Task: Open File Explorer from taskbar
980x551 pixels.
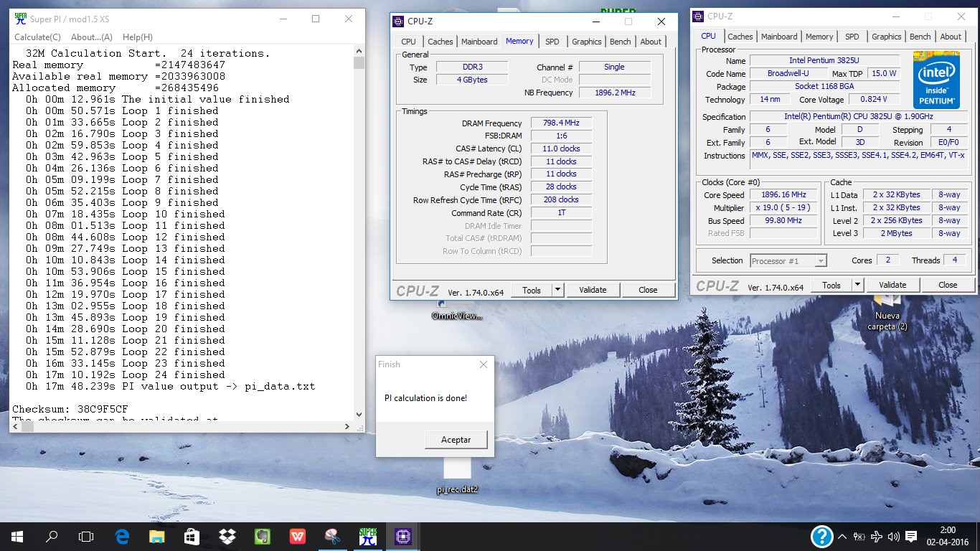Action: click(x=156, y=536)
